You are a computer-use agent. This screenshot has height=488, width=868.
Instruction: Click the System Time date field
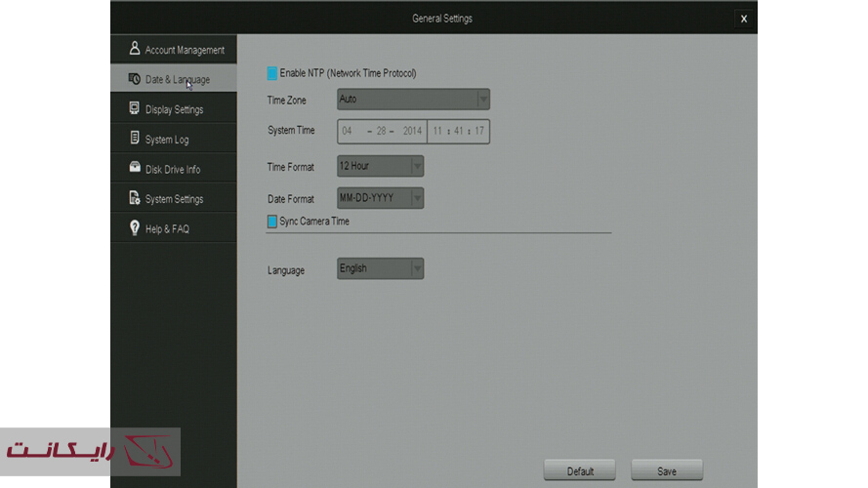coord(382,131)
